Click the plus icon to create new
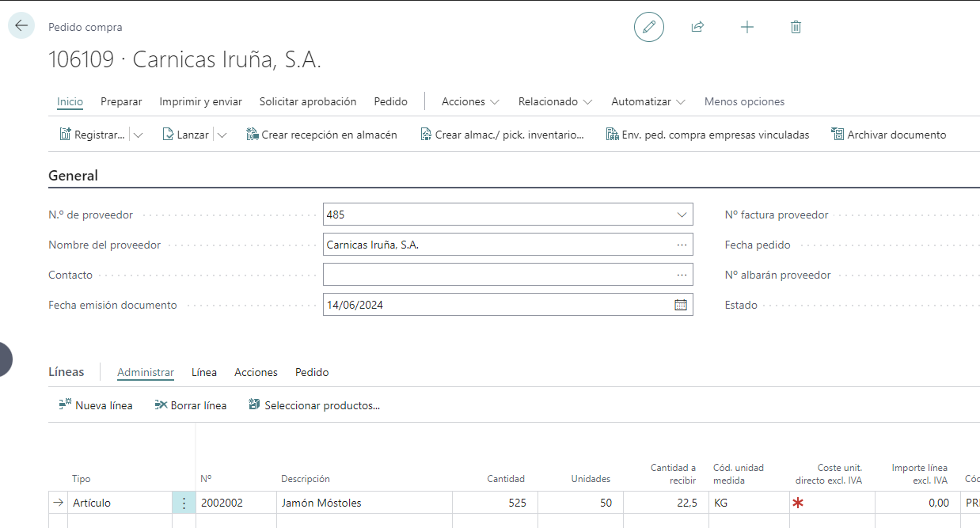The image size is (980, 528). 746,27
